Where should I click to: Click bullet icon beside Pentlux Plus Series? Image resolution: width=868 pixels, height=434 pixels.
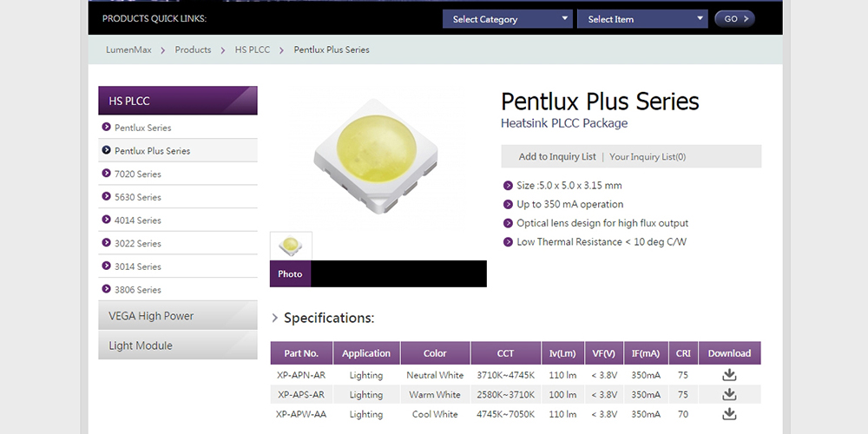[x=106, y=150]
